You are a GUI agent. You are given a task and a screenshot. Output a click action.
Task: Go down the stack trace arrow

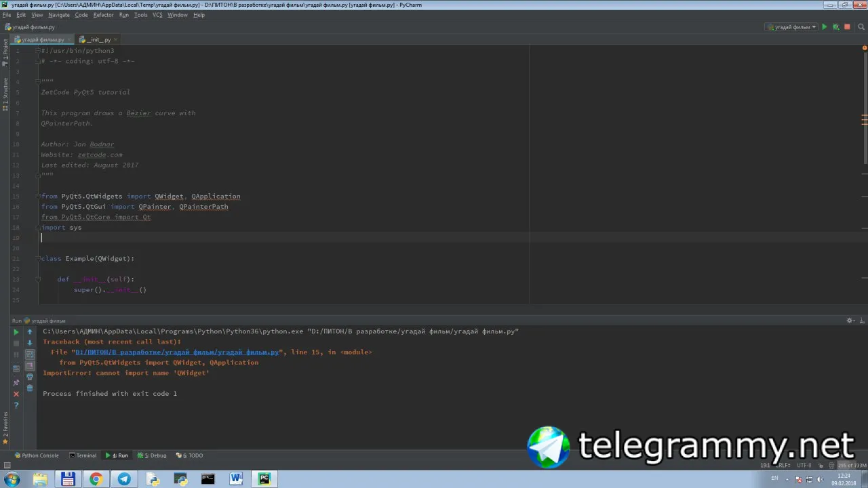[30, 343]
